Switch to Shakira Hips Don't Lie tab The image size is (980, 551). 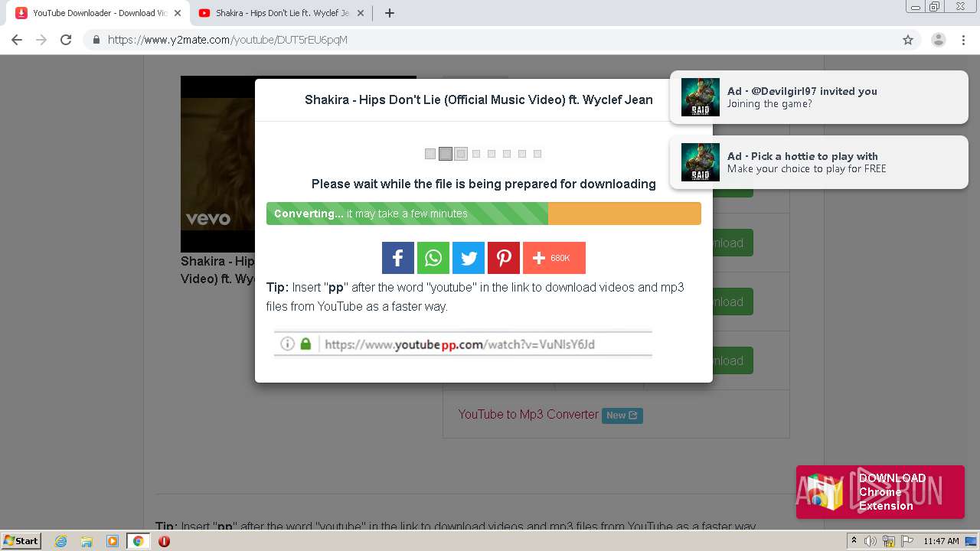point(282,13)
